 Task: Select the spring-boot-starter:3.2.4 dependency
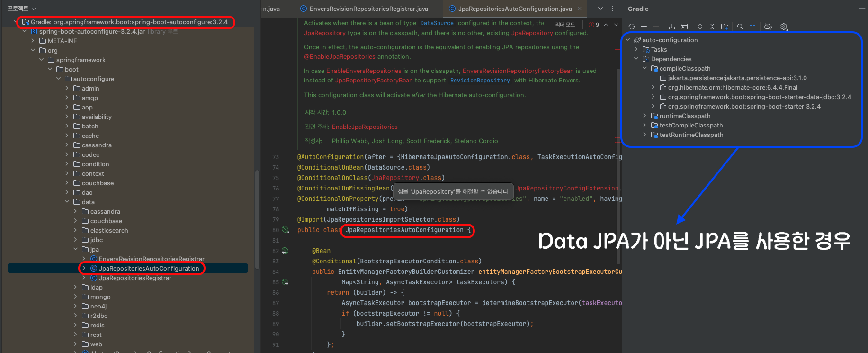[744, 106]
